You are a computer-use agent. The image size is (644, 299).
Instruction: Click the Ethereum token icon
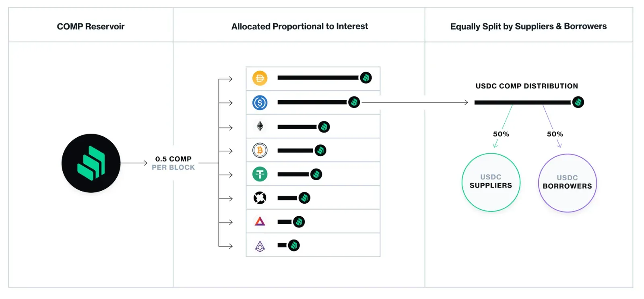(x=260, y=126)
